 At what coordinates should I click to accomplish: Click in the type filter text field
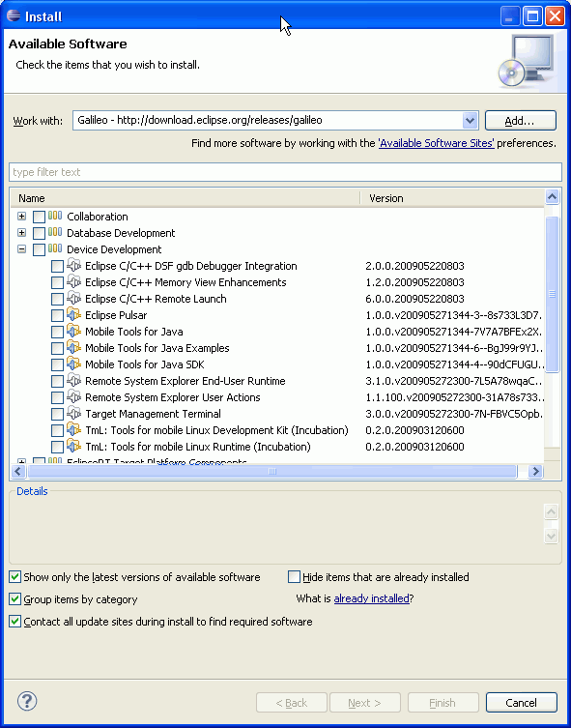pyautogui.click(x=285, y=172)
